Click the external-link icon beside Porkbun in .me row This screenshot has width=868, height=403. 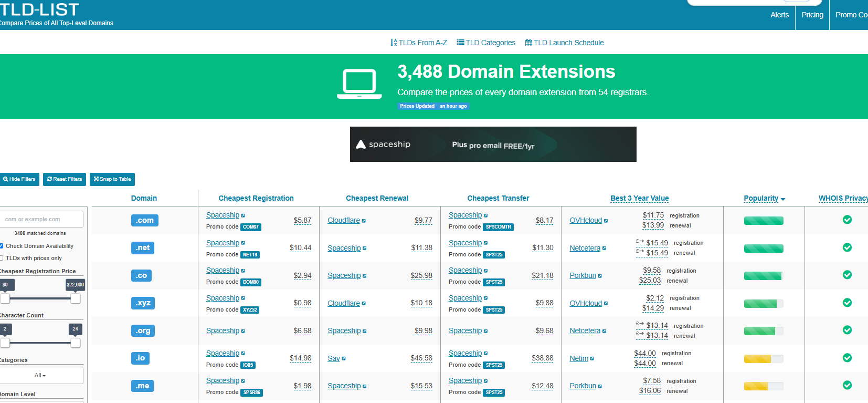tap(600, 386)
